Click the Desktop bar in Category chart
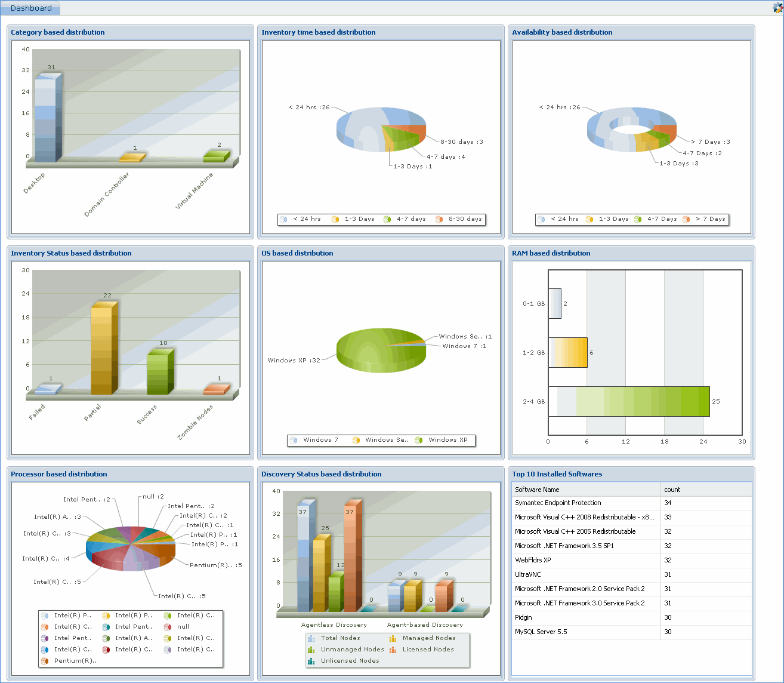 pyautogui.click(x=46, y=118)
